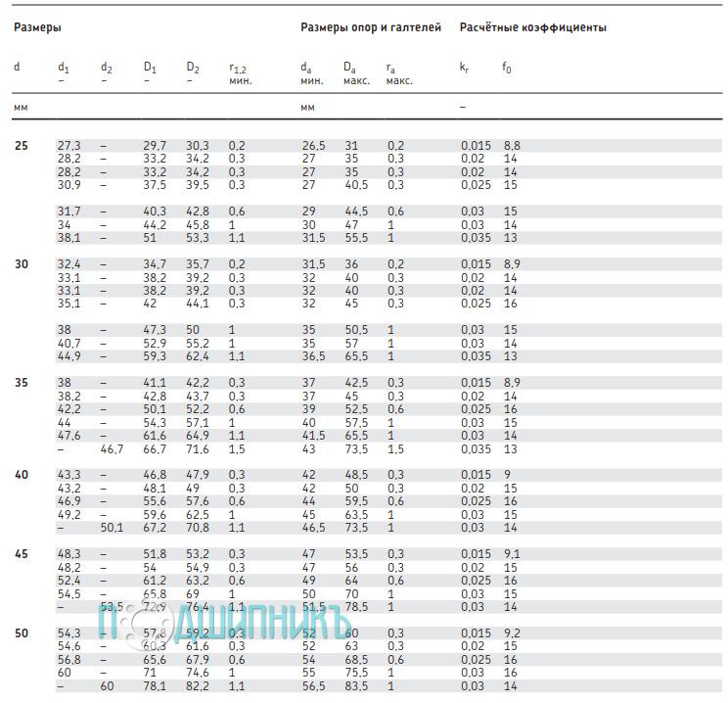Select the cell with value 45,8
The image size is (728, 703).
click(198, 225)
